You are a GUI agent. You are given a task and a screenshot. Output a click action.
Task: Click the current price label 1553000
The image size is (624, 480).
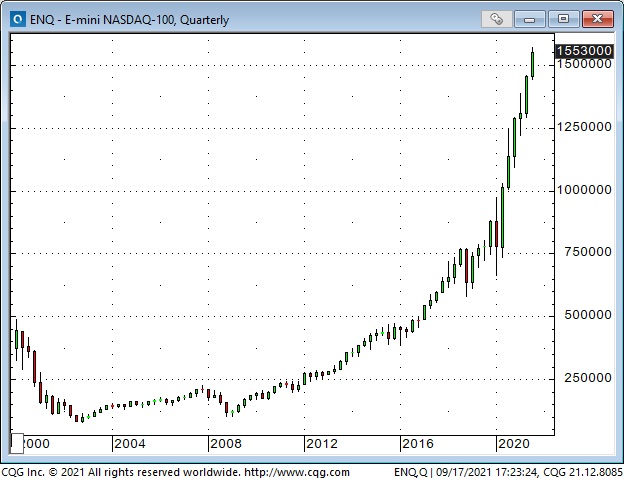584,51
